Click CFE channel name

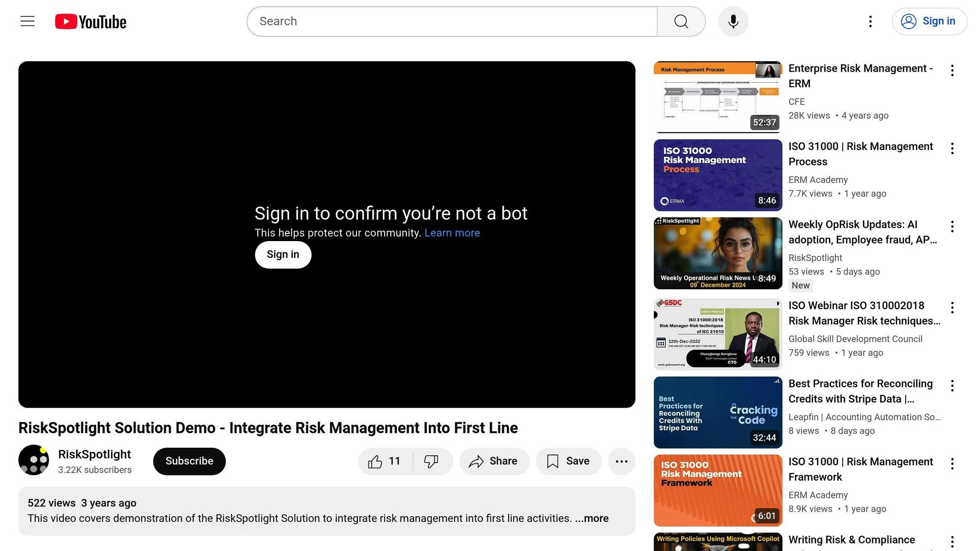(797, 102)
